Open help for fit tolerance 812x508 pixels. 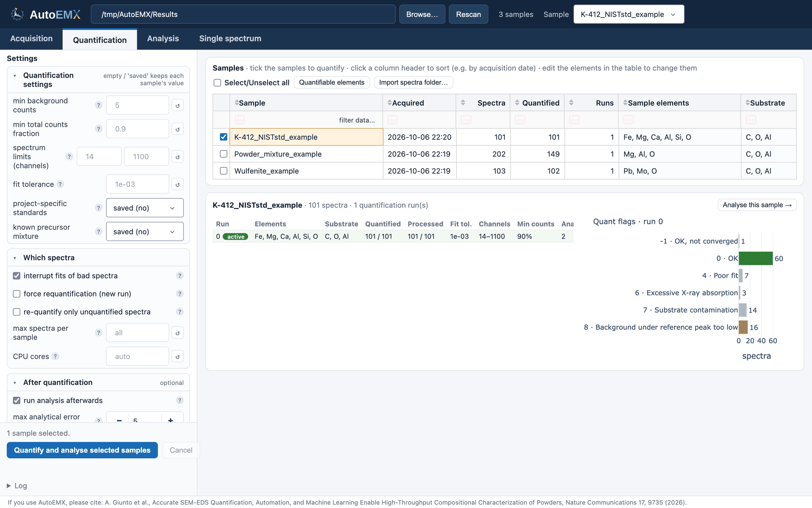[x=60, y=184]
